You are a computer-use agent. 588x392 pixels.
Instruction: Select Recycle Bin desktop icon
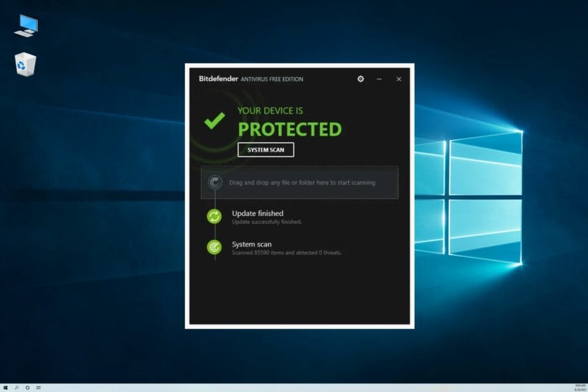[x=25, y=64]
